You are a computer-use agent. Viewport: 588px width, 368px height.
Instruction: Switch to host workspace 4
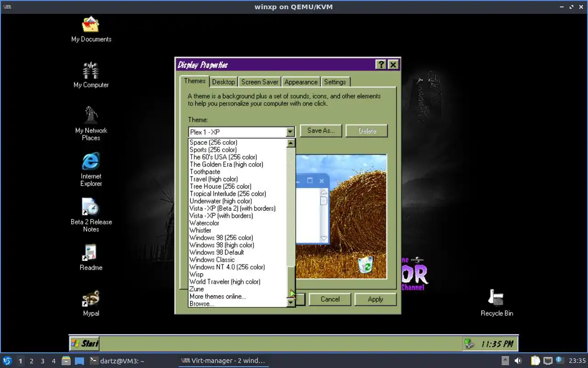coord(53,361)
